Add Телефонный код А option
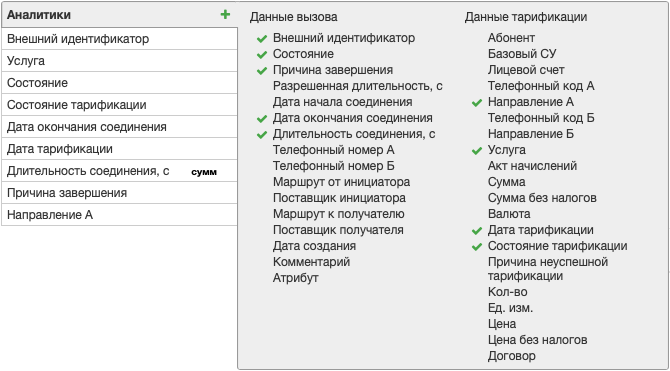670x371 pixels. click(x=541, y=86)
